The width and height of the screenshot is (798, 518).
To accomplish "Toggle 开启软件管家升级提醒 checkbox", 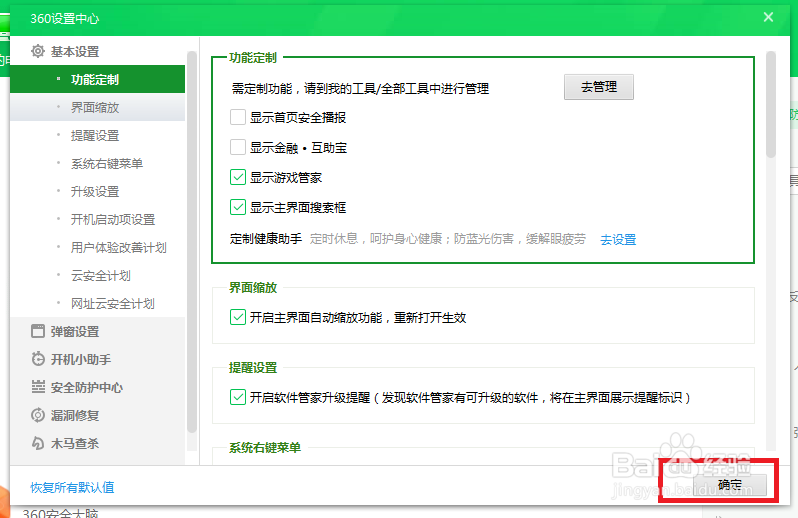I will coord(238,397).
